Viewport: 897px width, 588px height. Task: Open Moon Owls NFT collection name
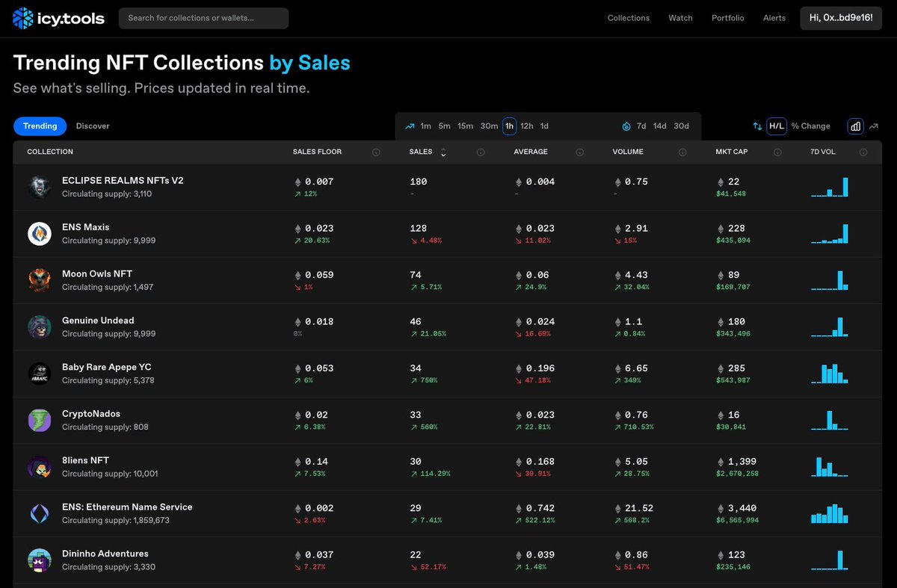[x=97, y=274]
